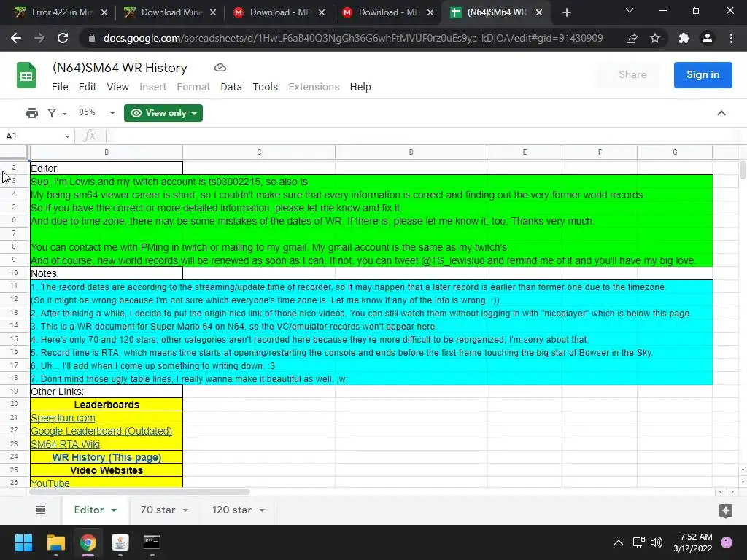This screenshot has width=747, height=560.
Task: Click the Chrome profile avatar icon
Action: tap(708, 38)
